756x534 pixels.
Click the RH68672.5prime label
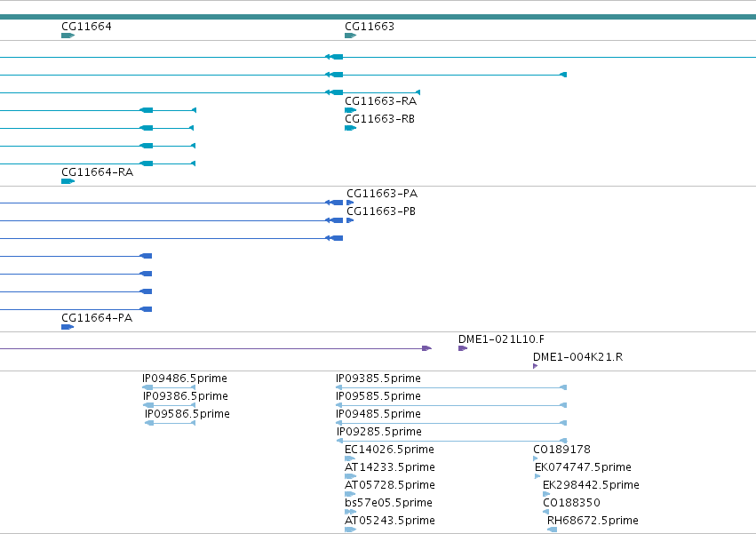click(x=593, y=521)
